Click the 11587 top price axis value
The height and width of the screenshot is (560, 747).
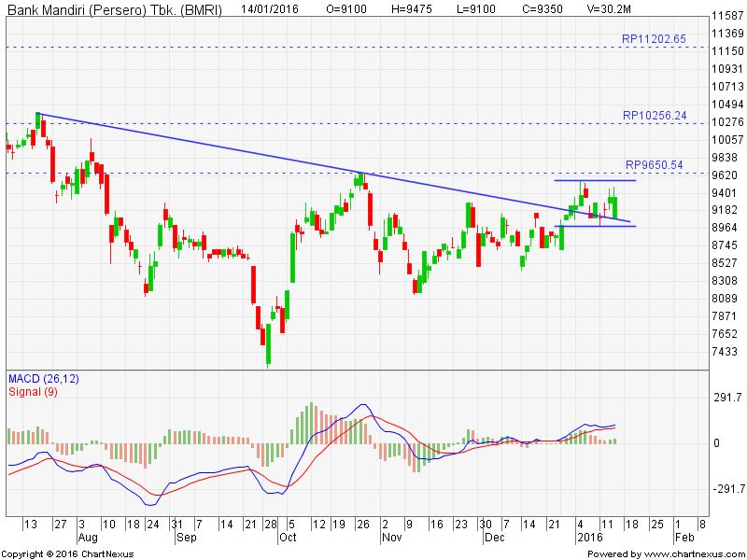click(x=727, y=17)
